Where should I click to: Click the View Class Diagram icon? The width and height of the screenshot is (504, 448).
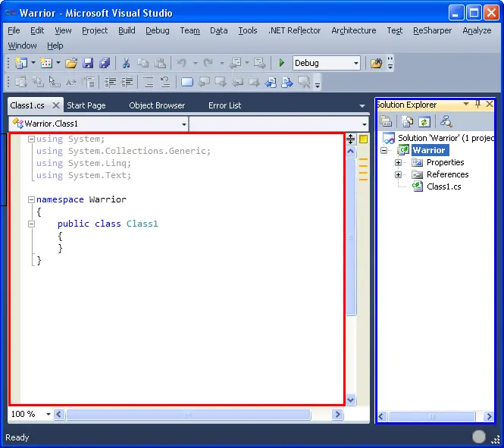[446, 122]
